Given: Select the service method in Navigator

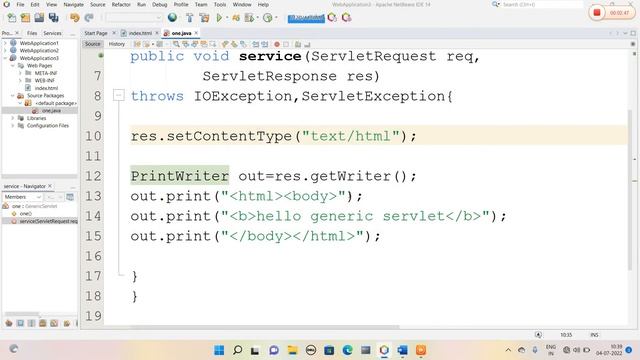Looking at the screenshot, I should coord(48,221).
